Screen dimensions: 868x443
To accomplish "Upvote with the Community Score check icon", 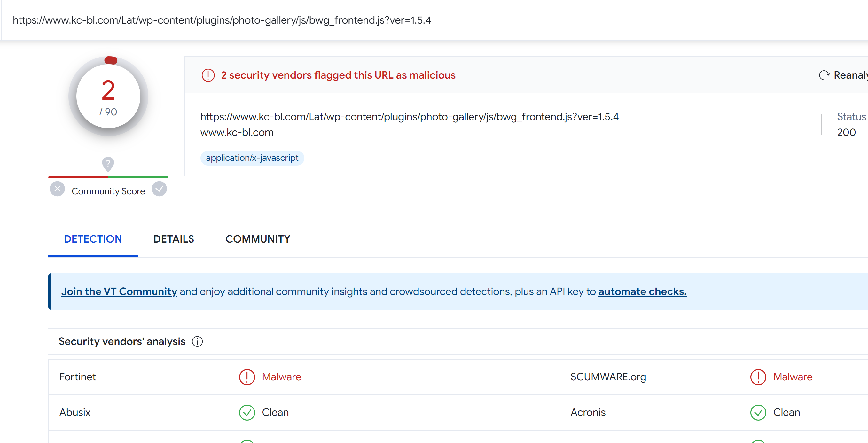I will [x=160, y=189].
